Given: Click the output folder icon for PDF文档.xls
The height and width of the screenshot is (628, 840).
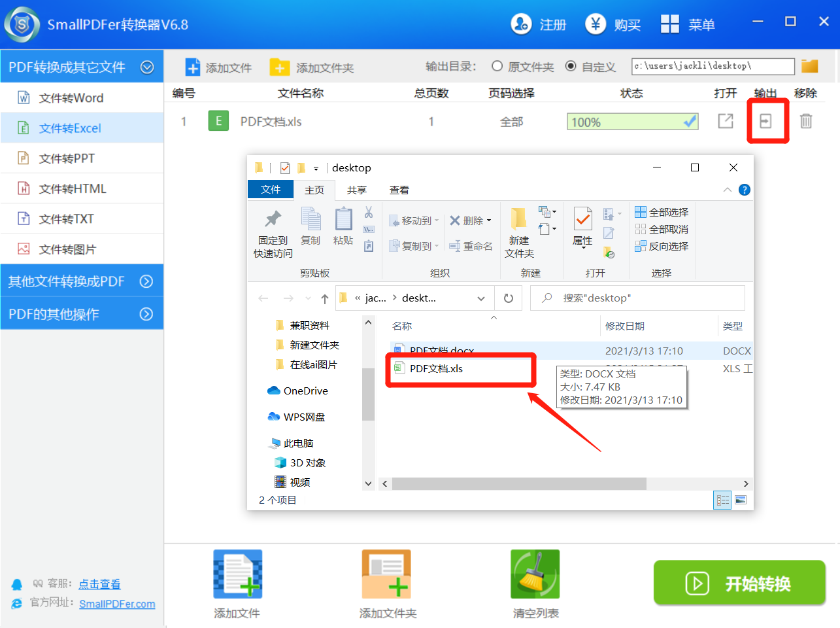Looking at the screenshot, I should click(765, 121).
